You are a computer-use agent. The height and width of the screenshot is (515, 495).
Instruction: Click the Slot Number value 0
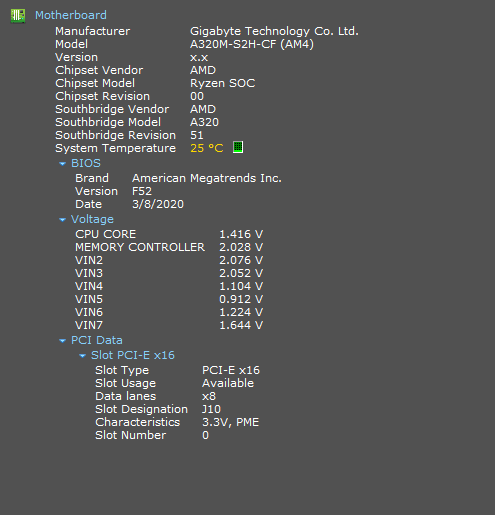(205, 435)
